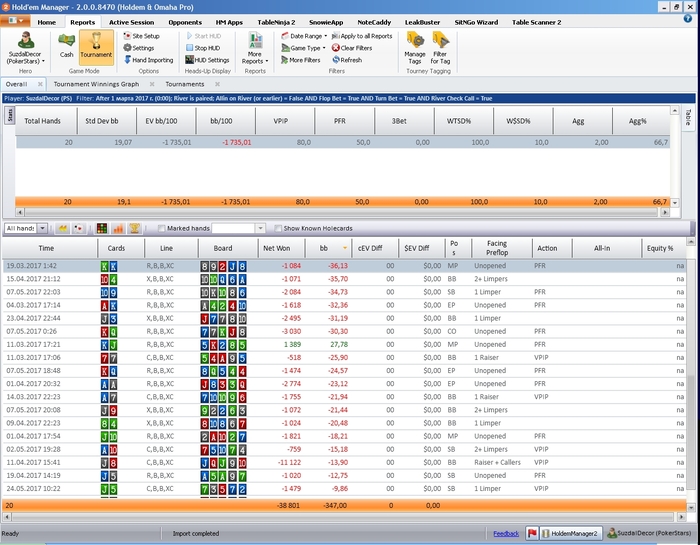Select the hand with net won -11 122
Viewport: 700px width, 545px height.
344,462
